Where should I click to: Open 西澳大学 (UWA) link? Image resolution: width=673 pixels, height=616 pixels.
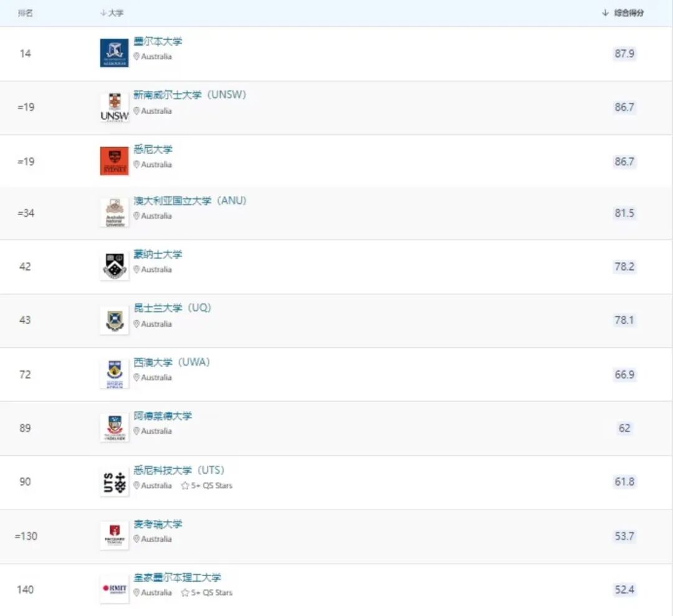click(x=172, y=362)
